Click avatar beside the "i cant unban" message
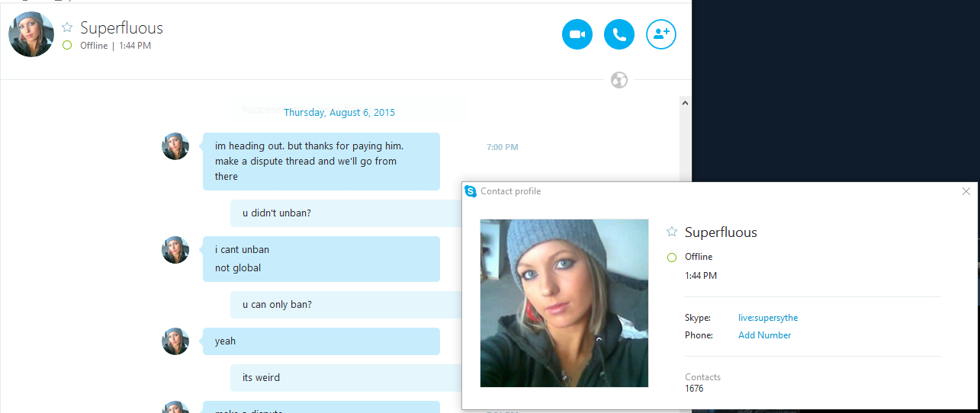This screenshot has width=980, height=413. tap(175, 250)
